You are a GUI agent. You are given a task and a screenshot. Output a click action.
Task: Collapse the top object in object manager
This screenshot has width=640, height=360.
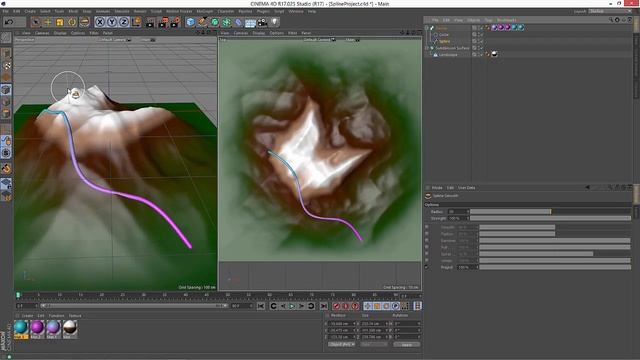[x=427, y=28]
